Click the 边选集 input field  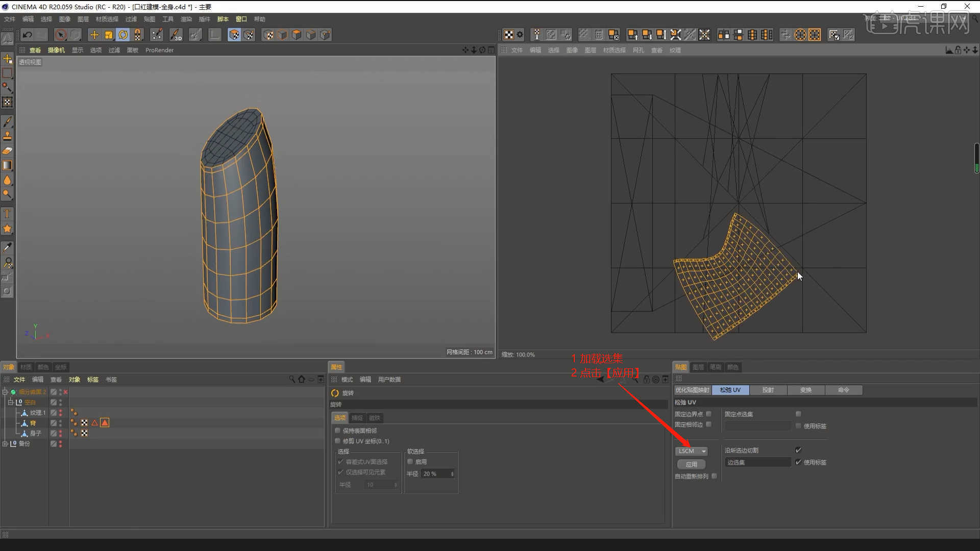757,462
